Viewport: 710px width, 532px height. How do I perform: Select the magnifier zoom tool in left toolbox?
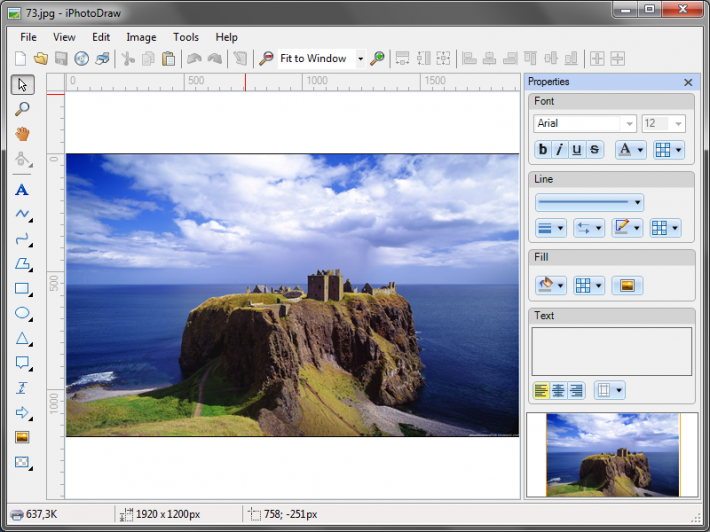pos(22,109)
